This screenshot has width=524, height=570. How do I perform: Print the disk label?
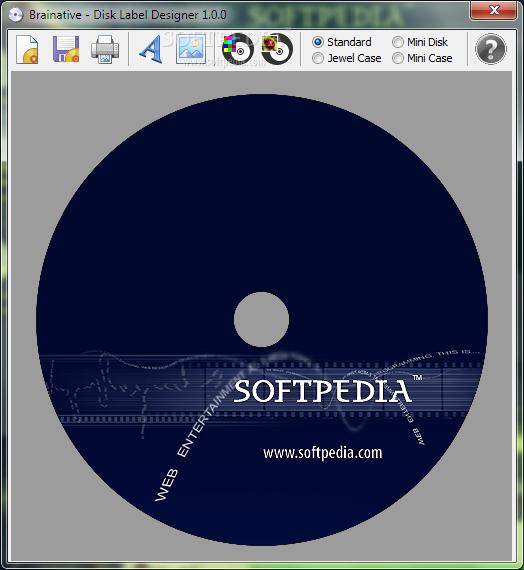pyautogui.click(x=105, y=49)
